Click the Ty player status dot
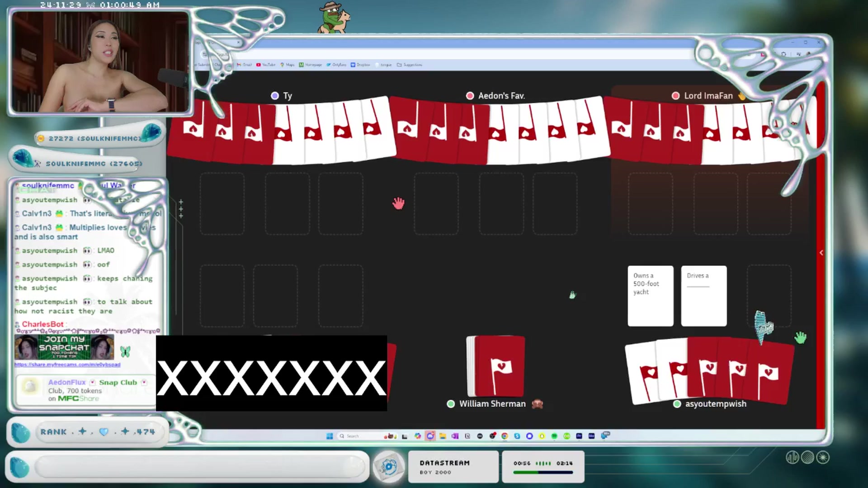 pyautogui.click(x=275, y=96)
